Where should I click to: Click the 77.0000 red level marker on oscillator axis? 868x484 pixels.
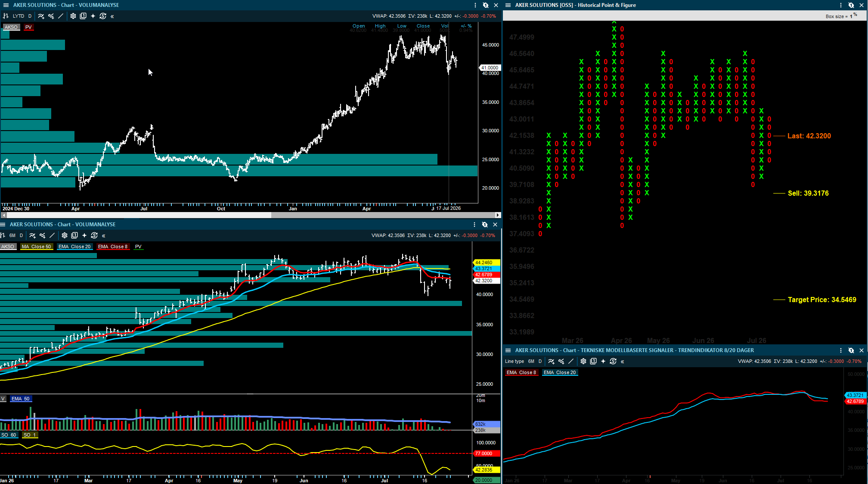[x=487, y=453]
